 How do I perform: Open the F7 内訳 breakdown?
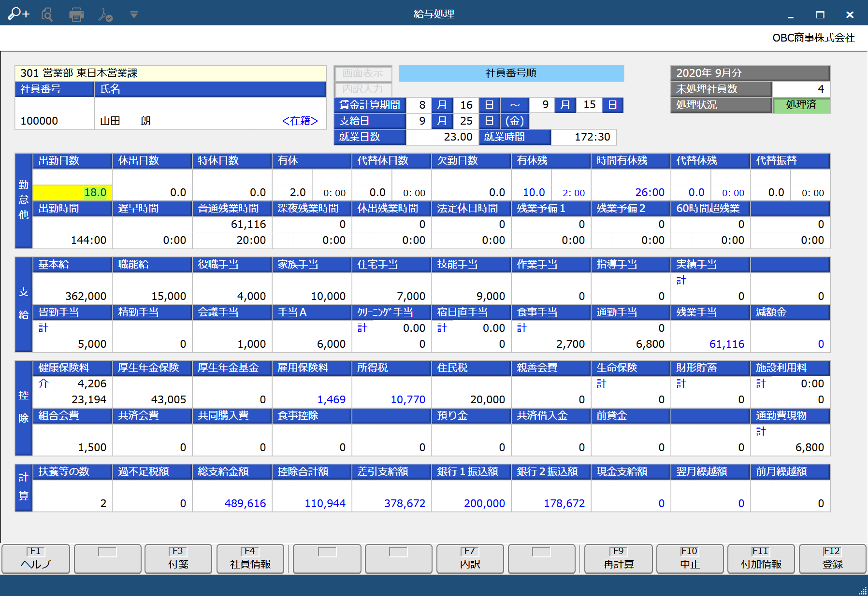(470, 559)
